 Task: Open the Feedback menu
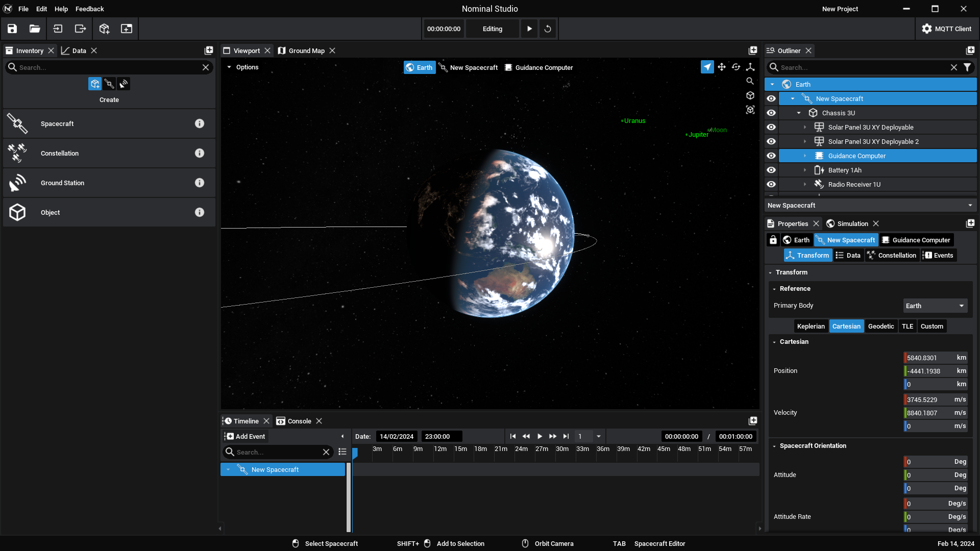(x=89, y=9)
